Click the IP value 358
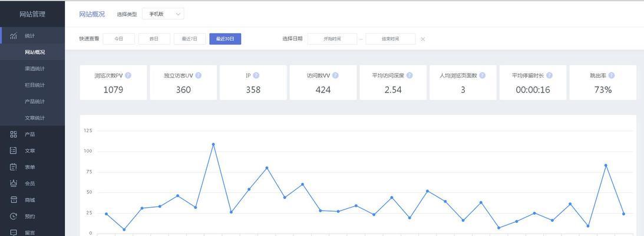 pos(253,90)
